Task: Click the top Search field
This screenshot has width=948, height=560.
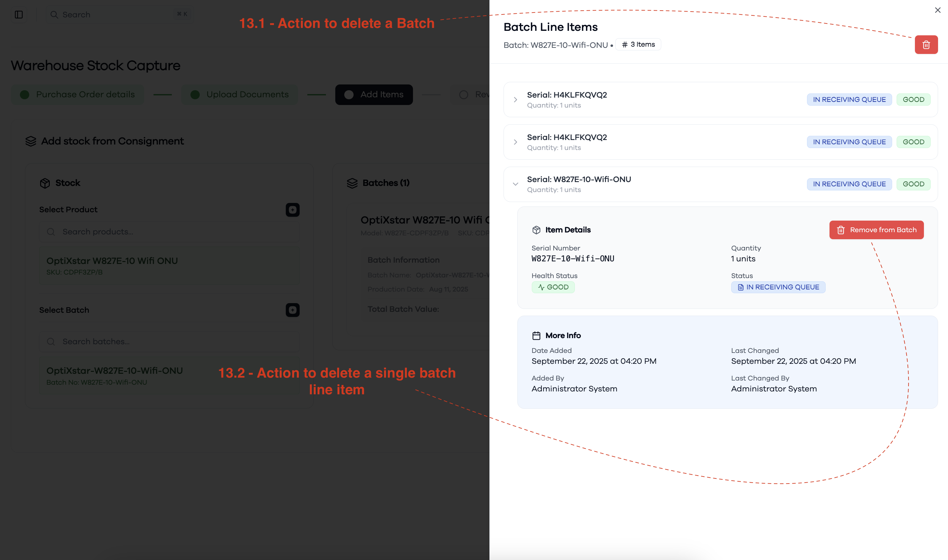Action: pyautogui.click(x=119, y=14)
